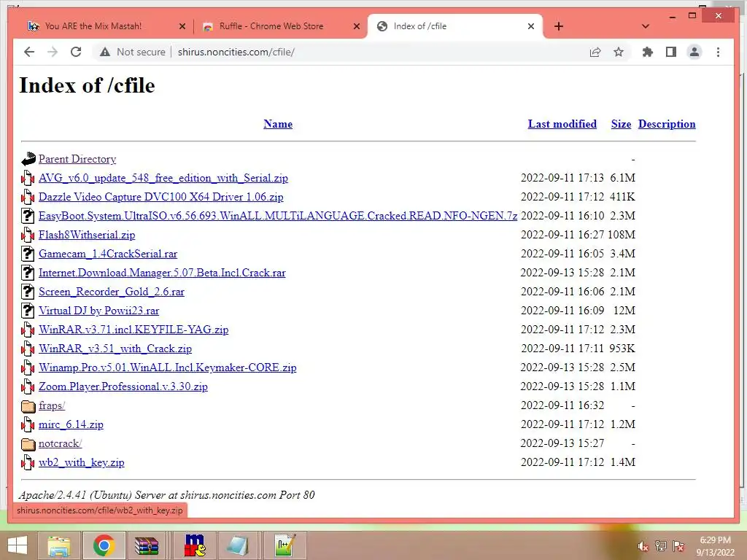Viewport: 747px width, 560px height.
Task: Download wb2_with_key.zip
Action: coord(81,462)
